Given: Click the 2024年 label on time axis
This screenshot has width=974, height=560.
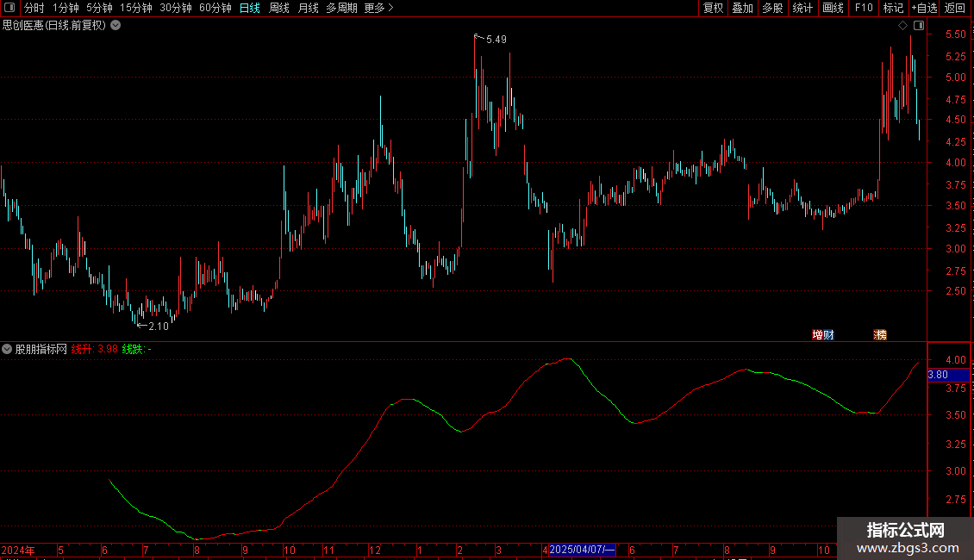Looking at the screenshot, I should (18, 550).
